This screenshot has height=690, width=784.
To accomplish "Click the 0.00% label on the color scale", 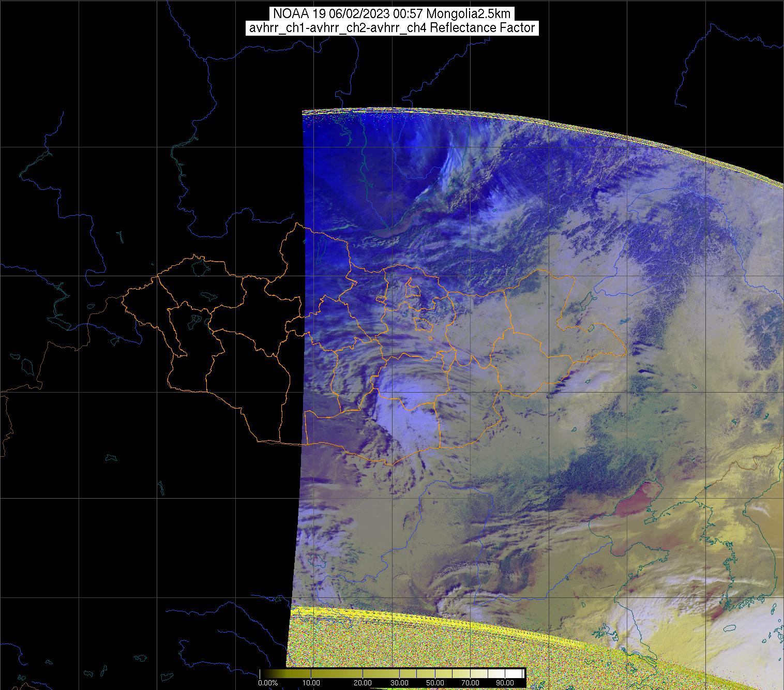I will (268, 683).
